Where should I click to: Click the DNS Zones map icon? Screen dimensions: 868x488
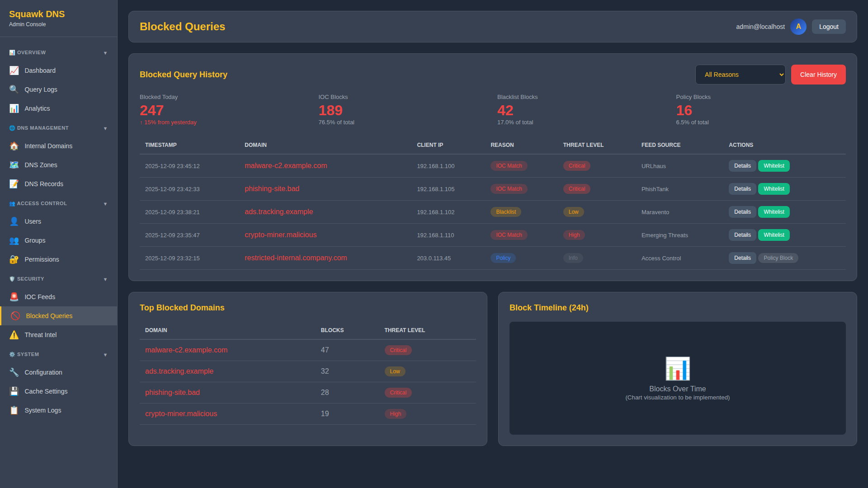[x=14, y=165]
